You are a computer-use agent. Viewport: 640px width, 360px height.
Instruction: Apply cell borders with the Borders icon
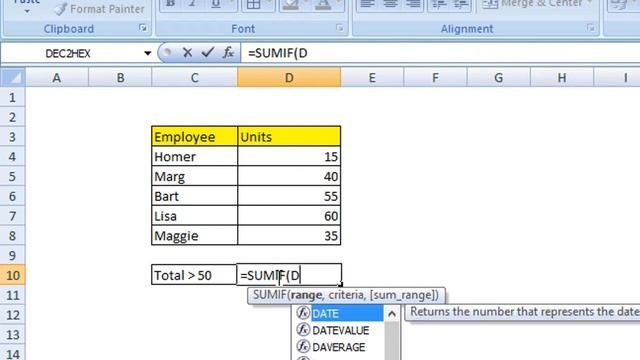pyautogui.click(x=253, y=4)
